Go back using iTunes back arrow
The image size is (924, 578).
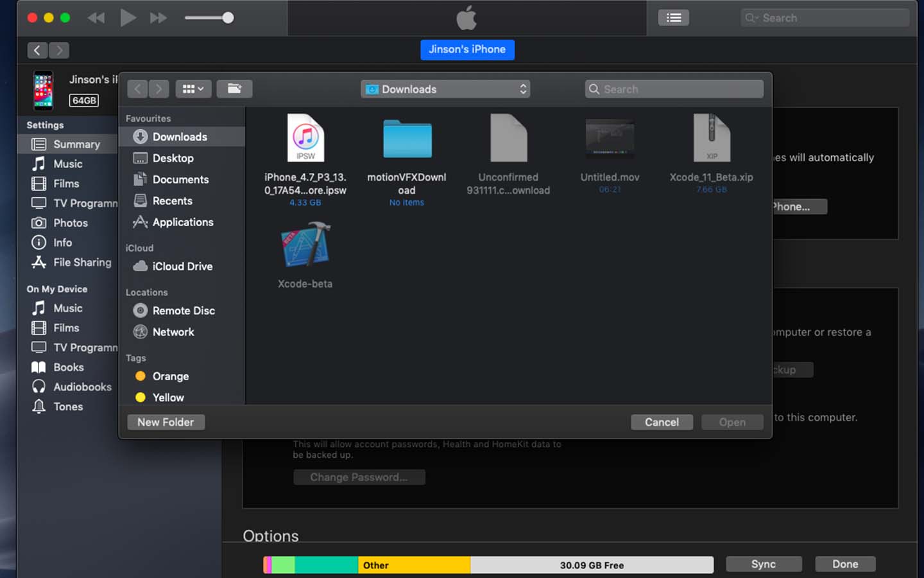(37, 50)
